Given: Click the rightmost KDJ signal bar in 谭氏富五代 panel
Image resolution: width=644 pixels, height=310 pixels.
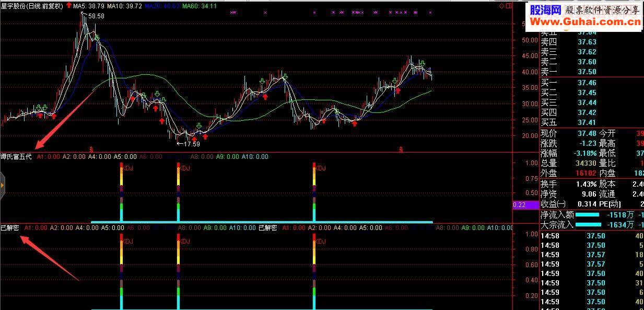Looking at the screenshot, I should pos(314,192).
